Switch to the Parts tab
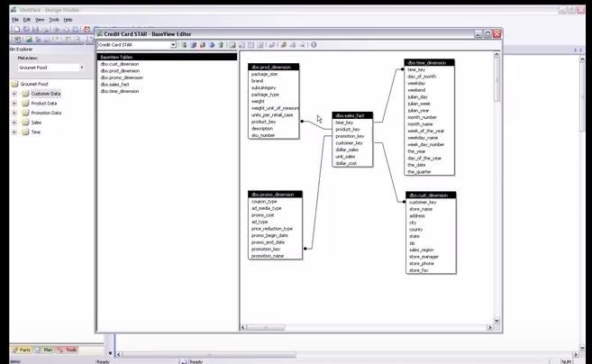The height and width of the screenshot is (364, 592). (x=23, y=350)
